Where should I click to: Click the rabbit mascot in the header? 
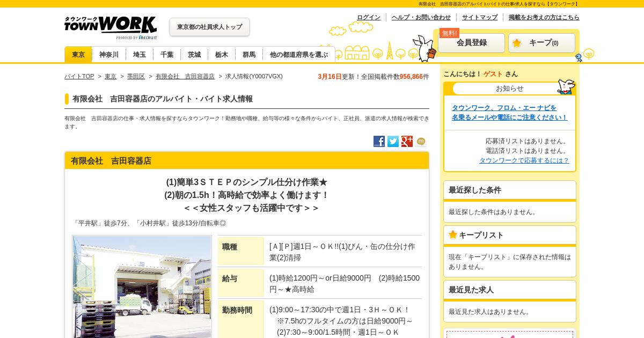[425, 48]
